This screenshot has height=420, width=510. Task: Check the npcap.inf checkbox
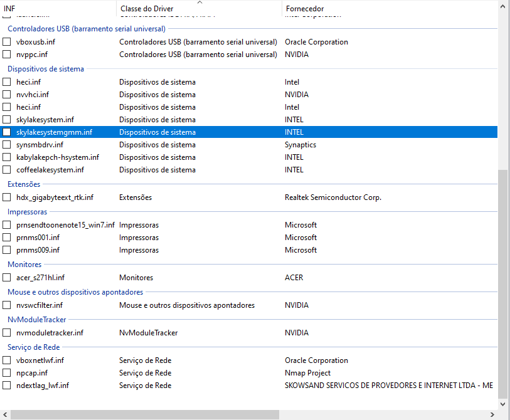6,373
